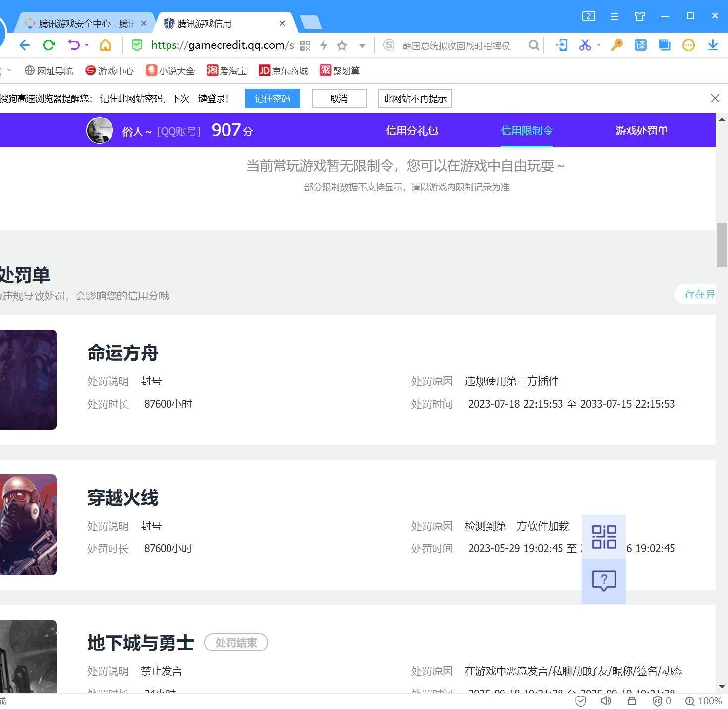The height and width of the screenshot is (709, 728).
Task: Click 命运方舟 game thumbnail
Action: 29,380
